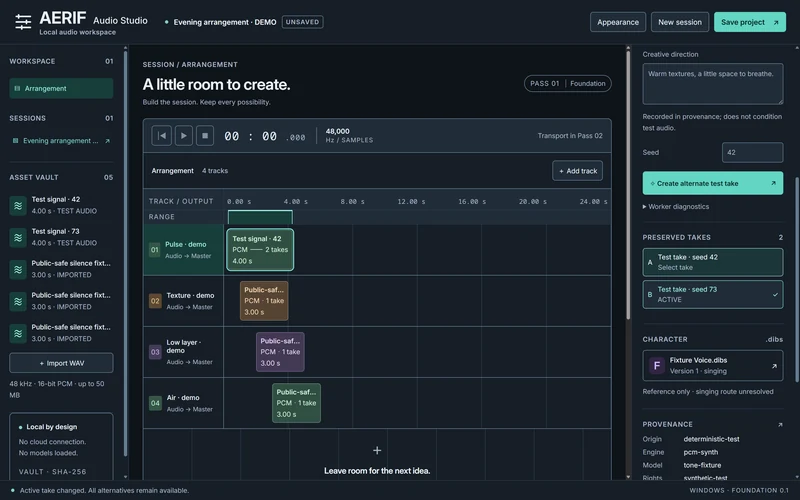
Task: Start playback with the play button
Action: (x=184, y=136)
